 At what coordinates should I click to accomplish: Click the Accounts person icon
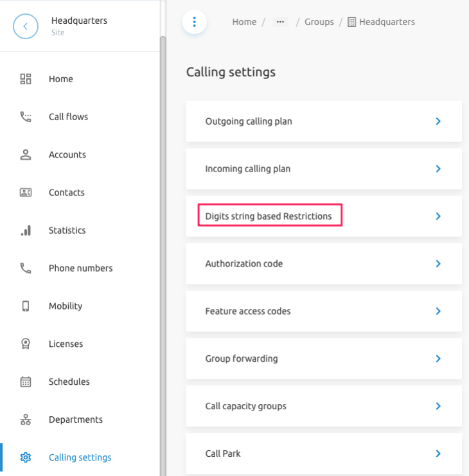click(x=26, y=155)
